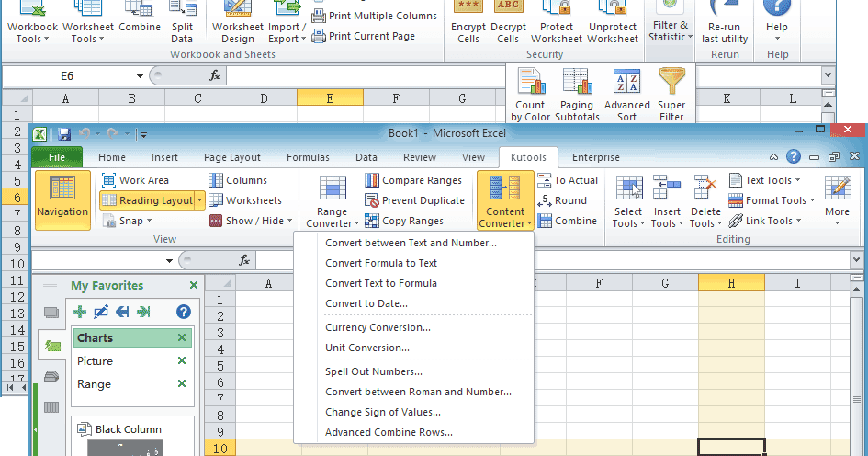Image resolution: width=868 pixels, height=456 pixels.
Task: Click Paging Subtotals in background window
Action: pos(577,94)
